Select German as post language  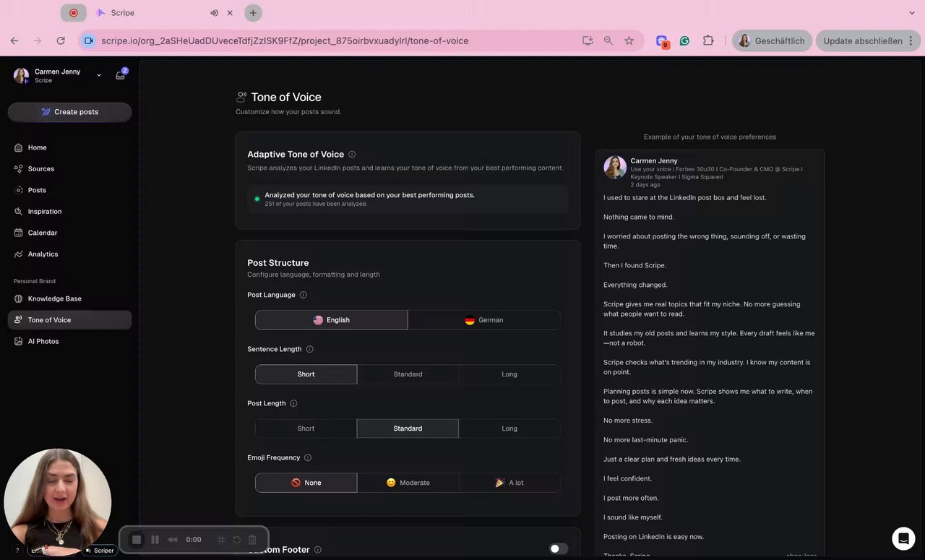pyautogui.click(x=484, y=320)
